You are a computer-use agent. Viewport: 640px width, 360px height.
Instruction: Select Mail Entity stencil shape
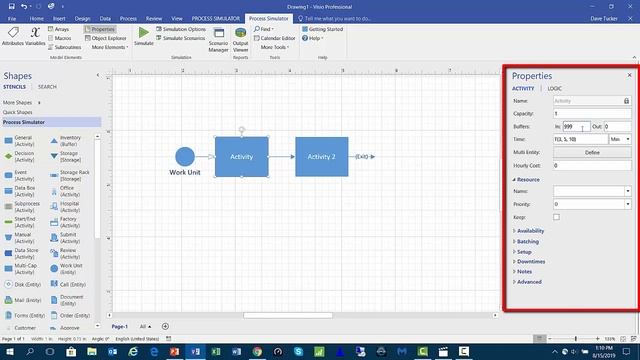pyautogui.click(x=23, y=300)
